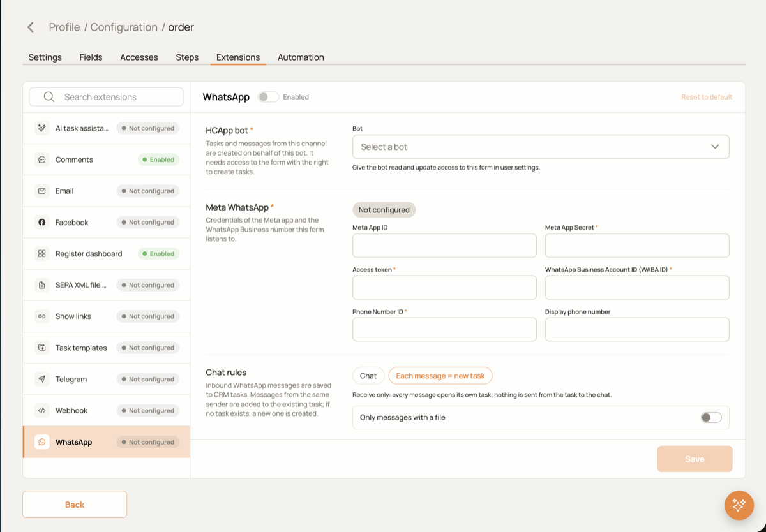Image resolution: width=766 pixels, height=532 pixels.
Task: Click the Back button at the bottom
Action: (75, 505)
